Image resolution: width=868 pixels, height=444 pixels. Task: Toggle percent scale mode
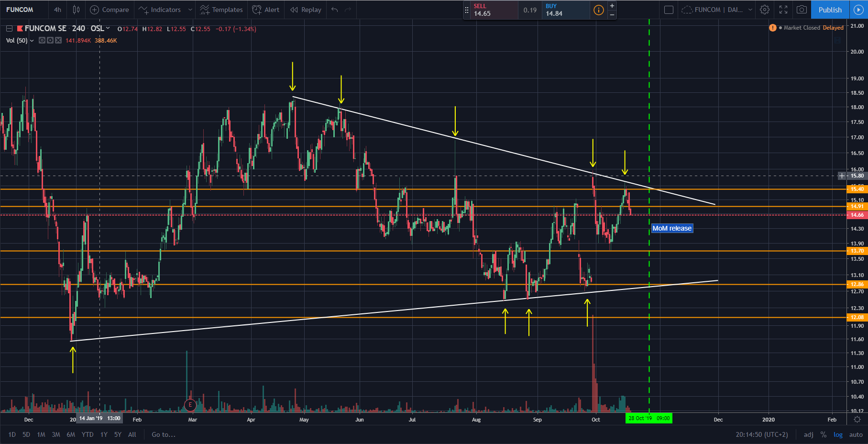click(824, 434)
